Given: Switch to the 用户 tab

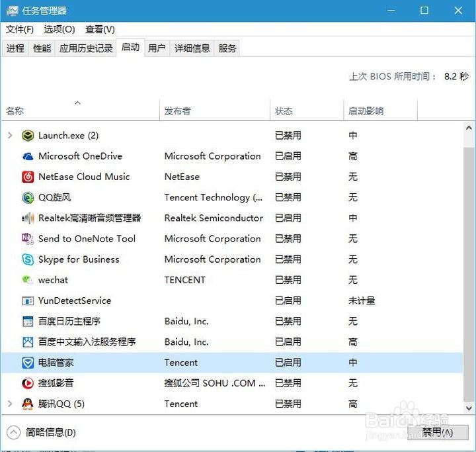Looking at the screenshot, I should (157, 48).
